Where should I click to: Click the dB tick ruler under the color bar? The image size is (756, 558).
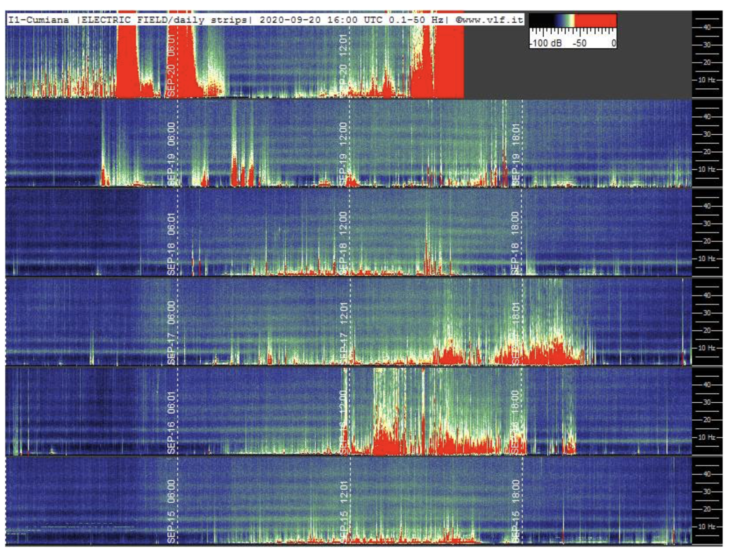pyautogui.click(x=573, y=32)
